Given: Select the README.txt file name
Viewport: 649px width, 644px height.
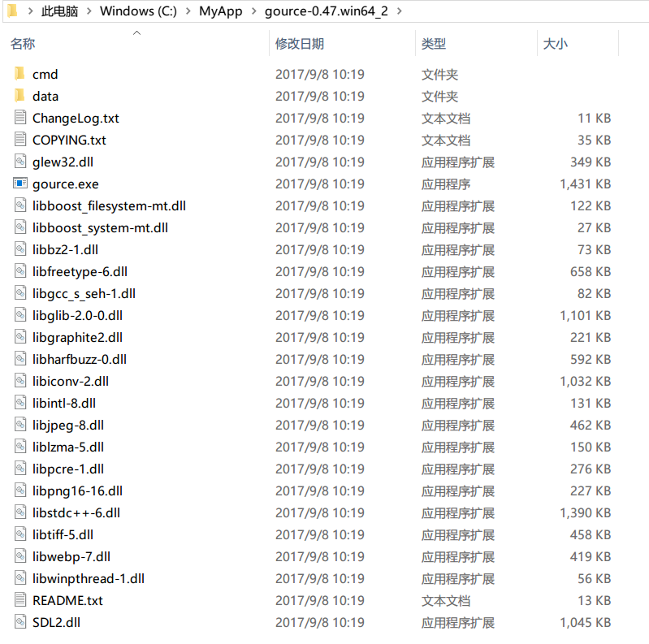Looking at the screenshot, I should point(67,600).
